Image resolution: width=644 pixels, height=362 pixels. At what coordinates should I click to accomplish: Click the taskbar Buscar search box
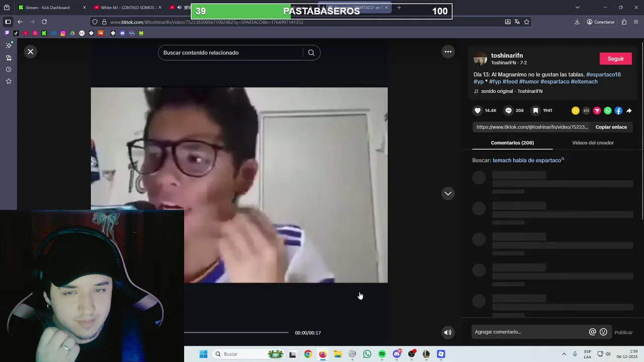pyautogui.click(x=249, y=354)
